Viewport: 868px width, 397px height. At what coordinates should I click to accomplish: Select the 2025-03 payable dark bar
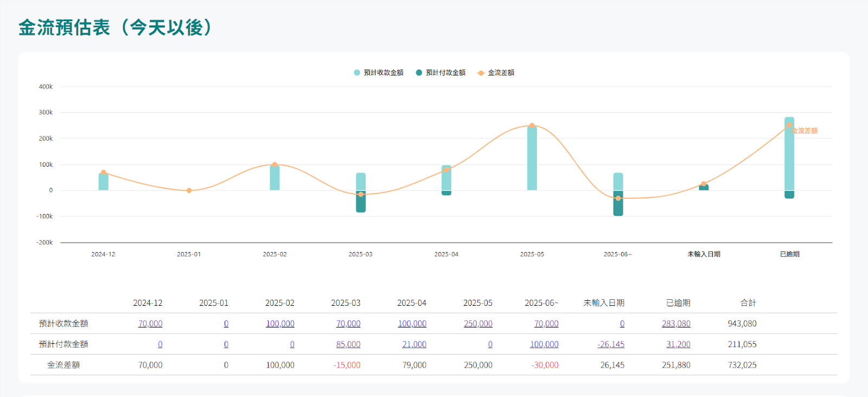361,201
